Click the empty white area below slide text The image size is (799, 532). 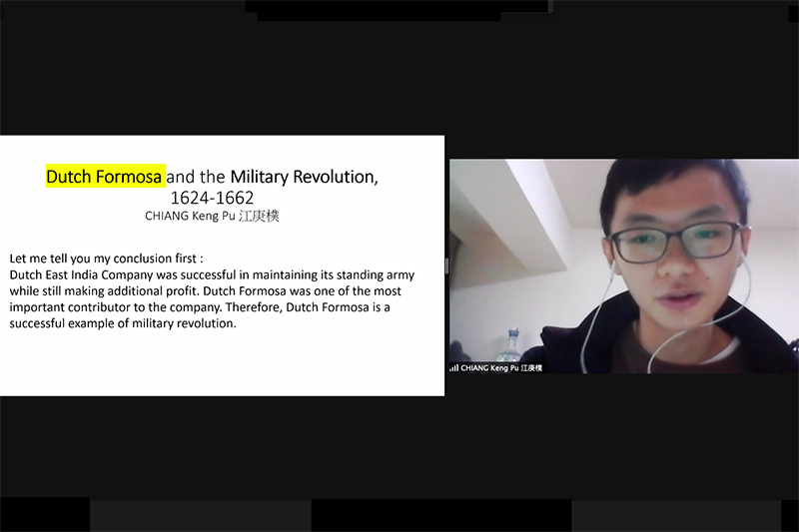222,364
